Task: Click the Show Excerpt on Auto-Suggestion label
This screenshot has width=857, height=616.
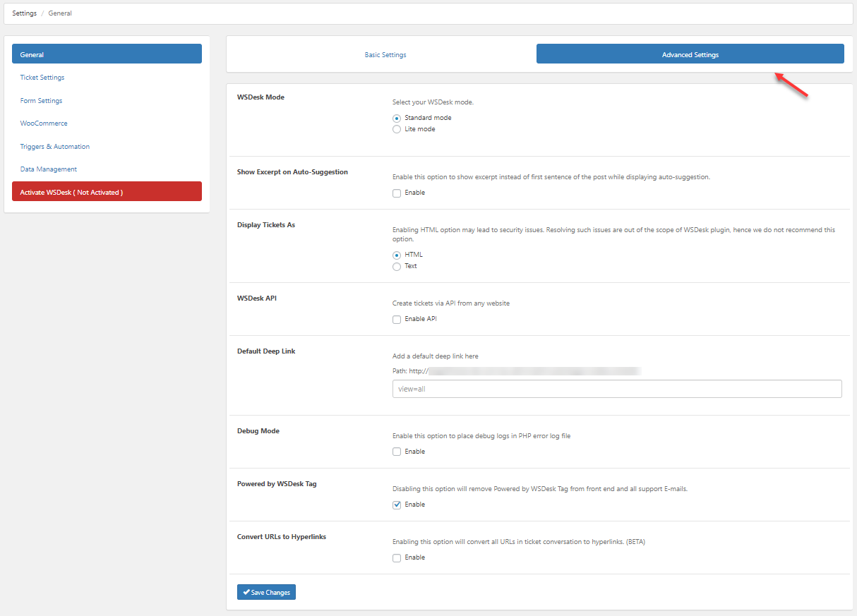Action: 292,172
